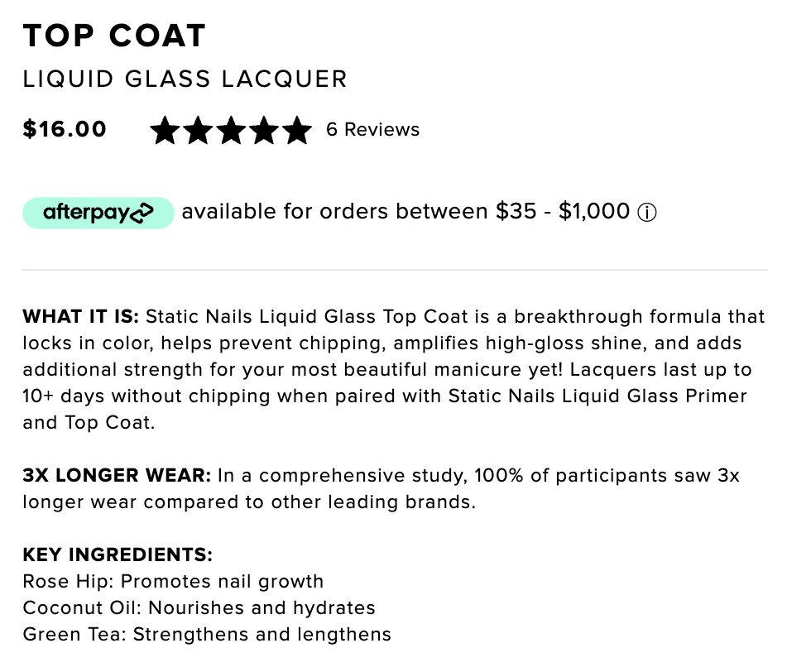Viewport: 811px width, 672px height.
Task: Click the WHAT IT IS heading
Action: coord(81,316)
